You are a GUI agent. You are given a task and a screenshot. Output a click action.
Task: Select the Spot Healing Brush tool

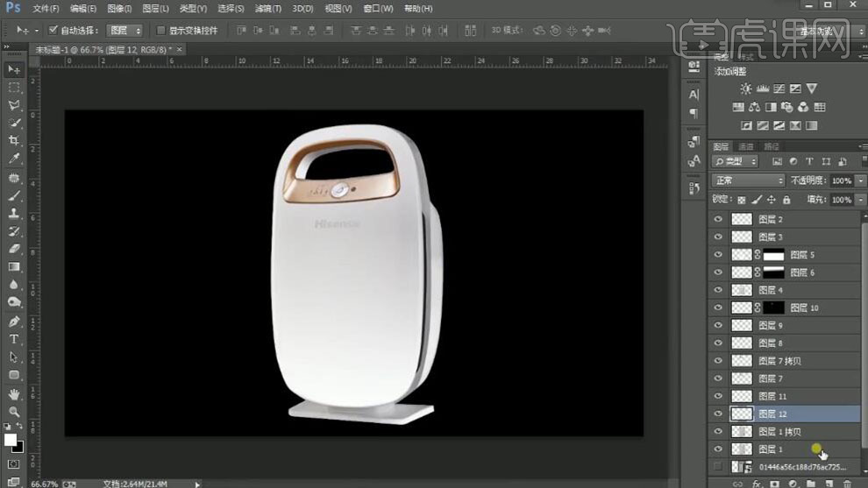14,178
